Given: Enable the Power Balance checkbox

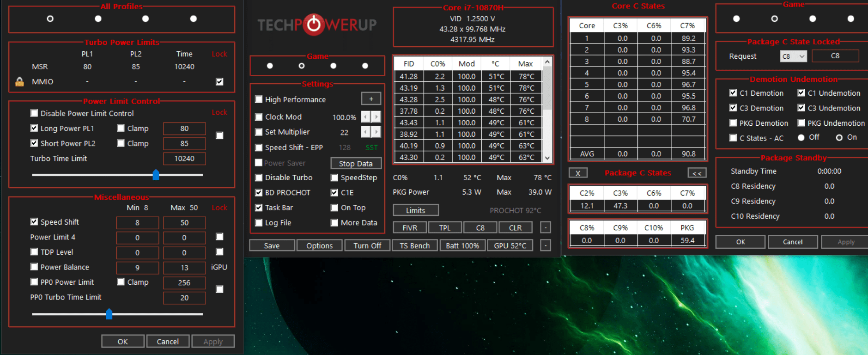Looking at the screenshot, I should (x=34, y=267).
